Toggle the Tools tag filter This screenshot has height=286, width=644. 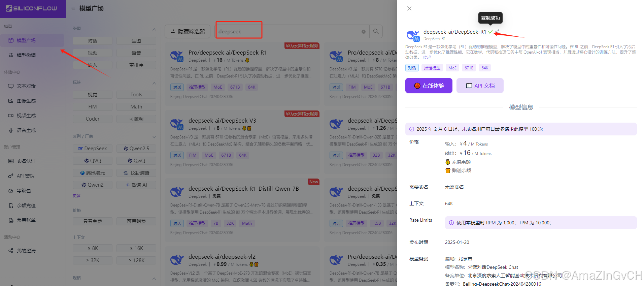[x=136, y=95]
